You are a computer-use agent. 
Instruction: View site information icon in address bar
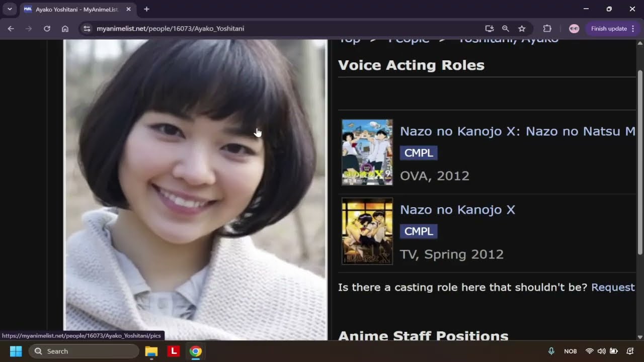point(87,29)
